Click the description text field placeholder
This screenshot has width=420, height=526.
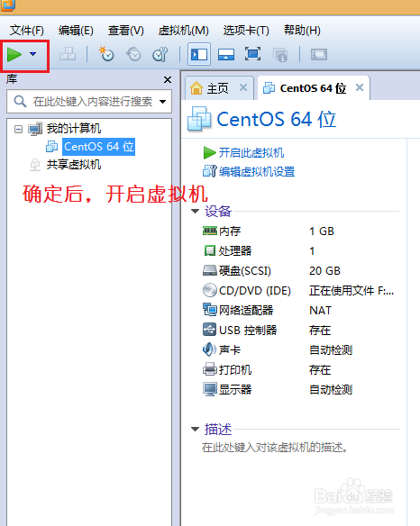275,447
